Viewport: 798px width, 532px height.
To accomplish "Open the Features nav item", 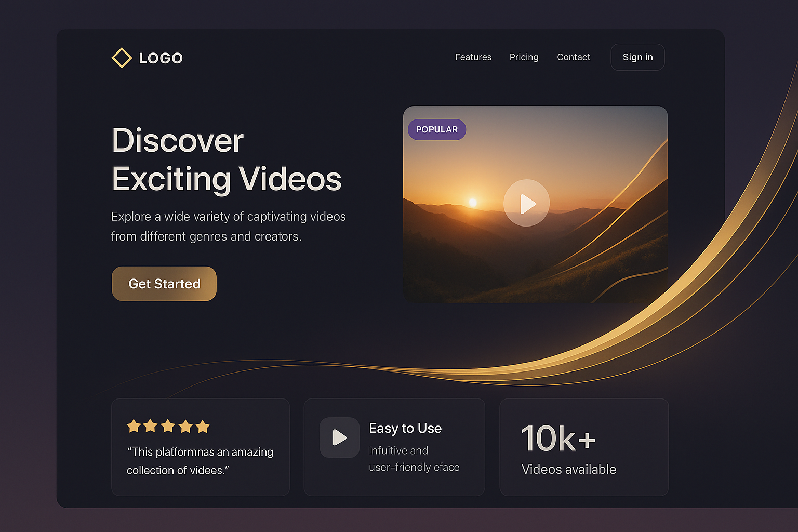I will [473, 57].
